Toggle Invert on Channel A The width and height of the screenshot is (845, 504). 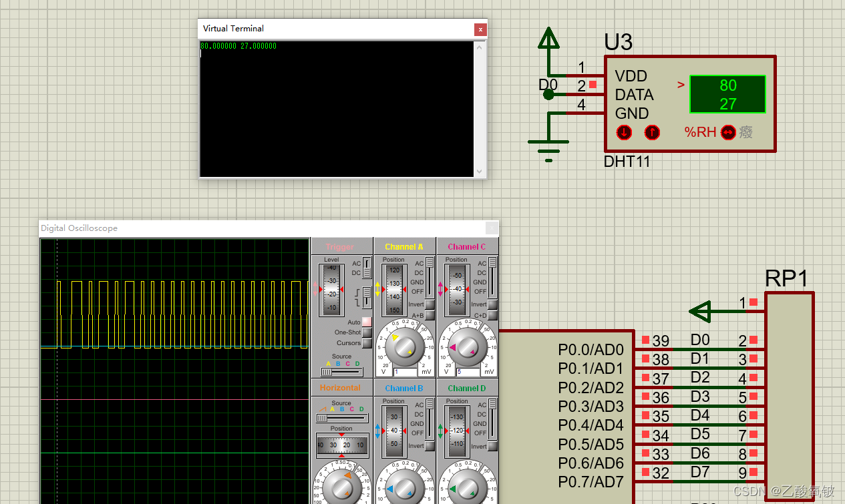(430, 304)
